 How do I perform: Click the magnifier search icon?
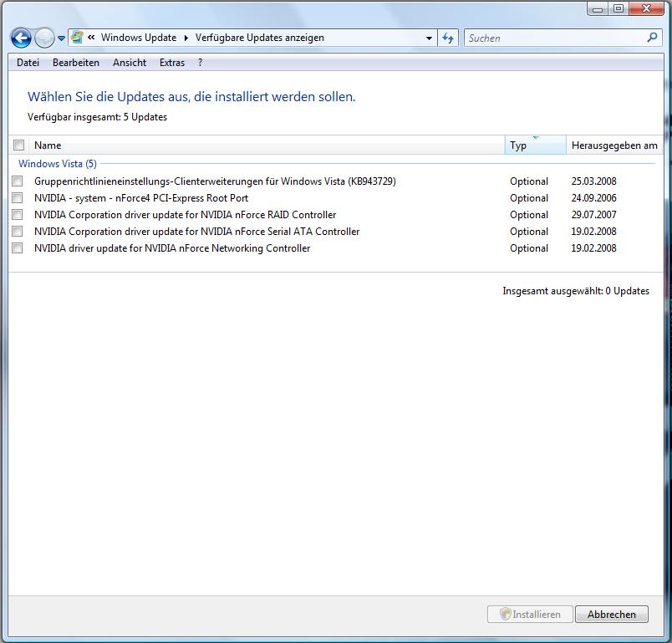click(x=652, y=38)
